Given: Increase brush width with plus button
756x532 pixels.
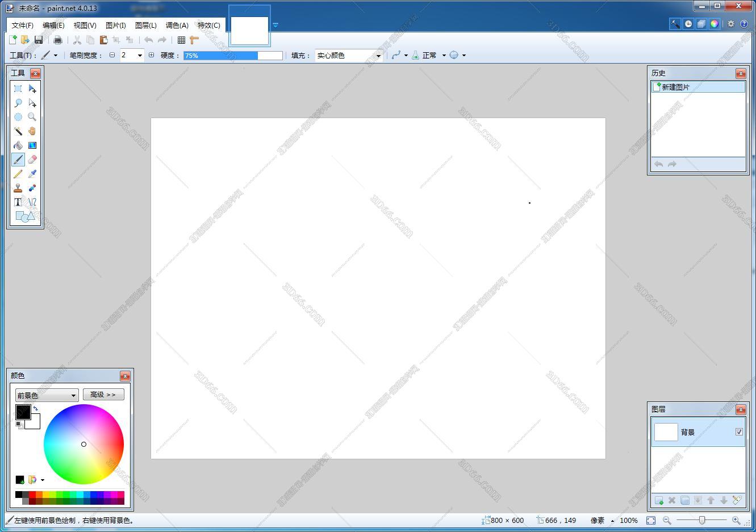Looking at the screenshot, I should 151,55.
